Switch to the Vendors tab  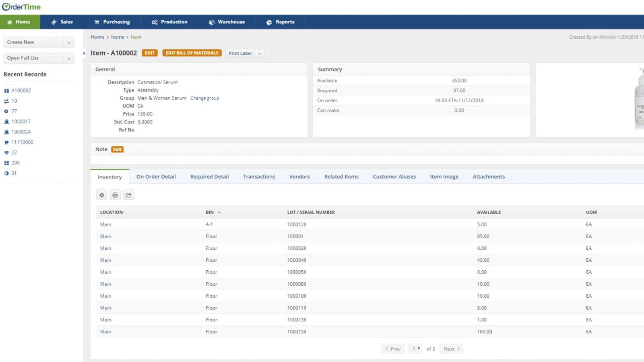pyautogui.click(x=299, y=177)
